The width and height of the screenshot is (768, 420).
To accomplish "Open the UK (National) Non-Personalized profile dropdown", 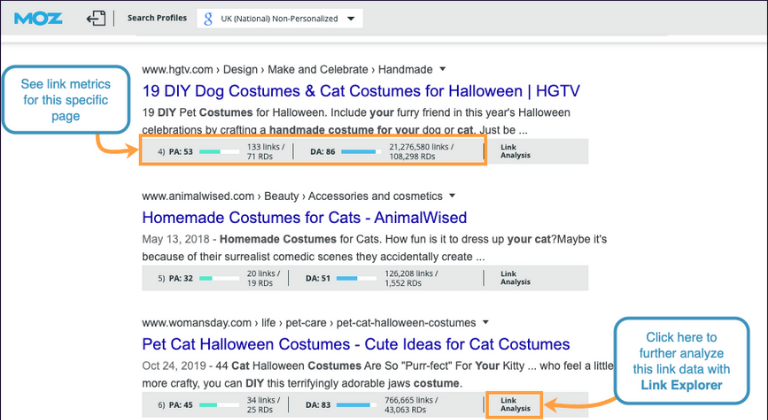I will (280, 19).
